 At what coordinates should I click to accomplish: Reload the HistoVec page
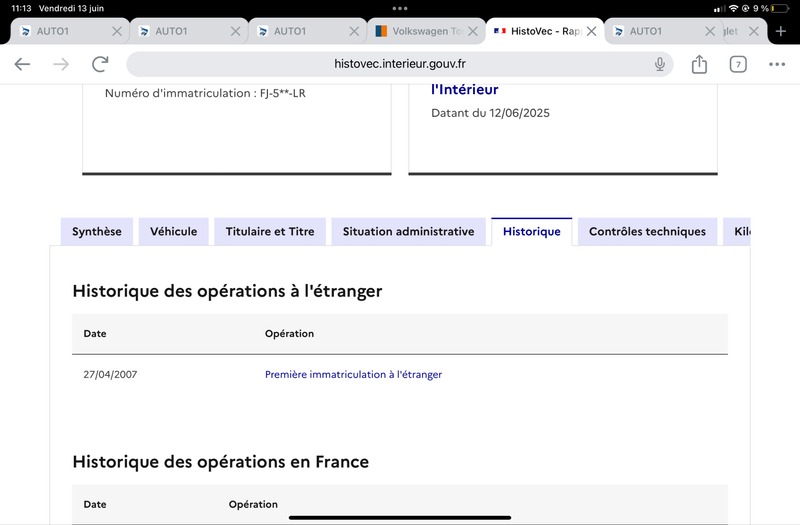[100, 64]
